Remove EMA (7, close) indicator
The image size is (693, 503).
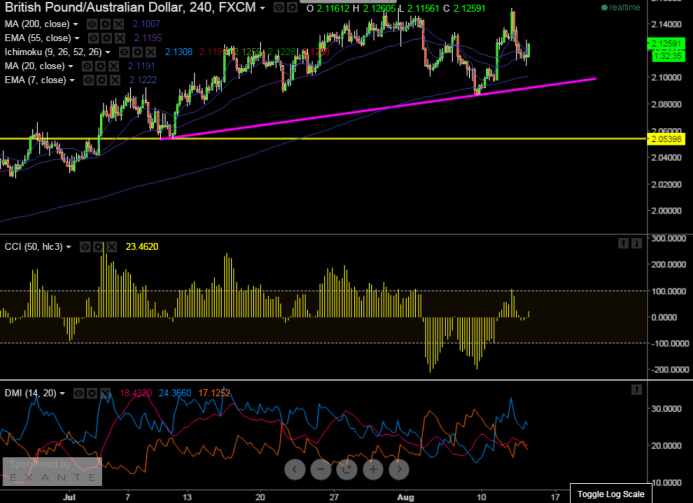point(115,80)
